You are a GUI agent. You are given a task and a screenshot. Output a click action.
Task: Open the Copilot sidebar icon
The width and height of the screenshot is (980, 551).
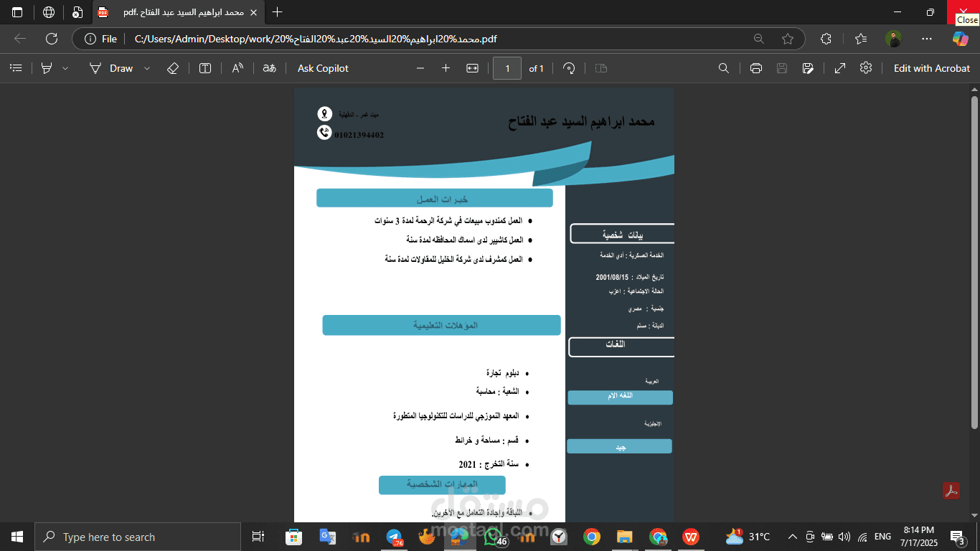pyautogui.click(x=961, y=39)
